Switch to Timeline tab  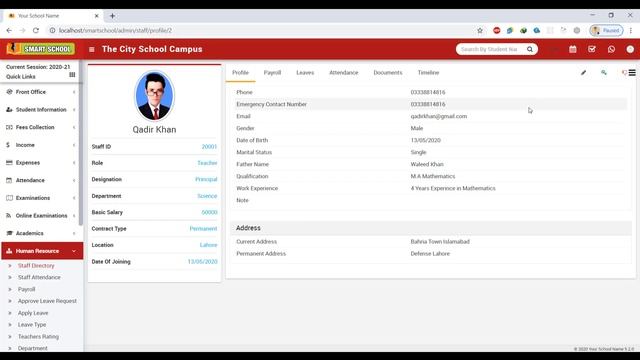tap(428, 73)
